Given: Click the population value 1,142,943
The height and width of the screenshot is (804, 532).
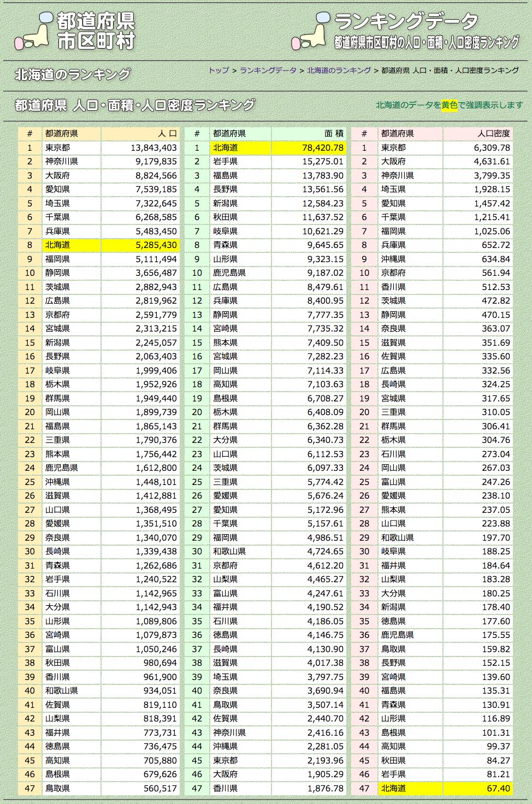Looking at the screenshot, I should tap(156, 607).
